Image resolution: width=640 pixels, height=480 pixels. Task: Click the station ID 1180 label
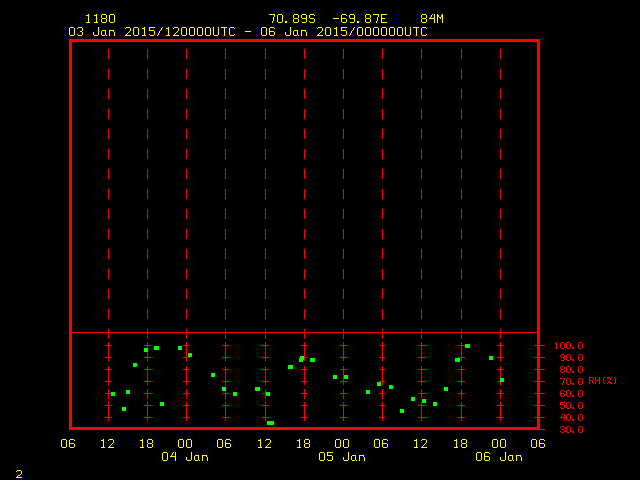pyautogui.click(x=100, y=19)
